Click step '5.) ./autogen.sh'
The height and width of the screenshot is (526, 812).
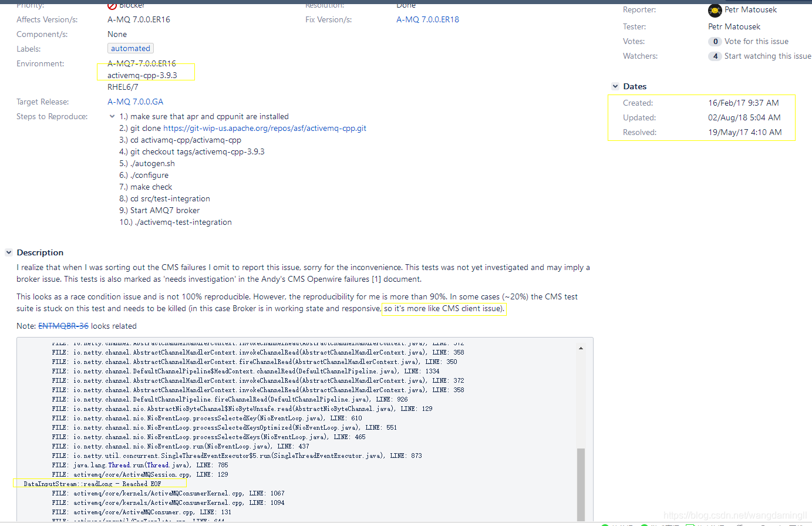tap(147, 163)
